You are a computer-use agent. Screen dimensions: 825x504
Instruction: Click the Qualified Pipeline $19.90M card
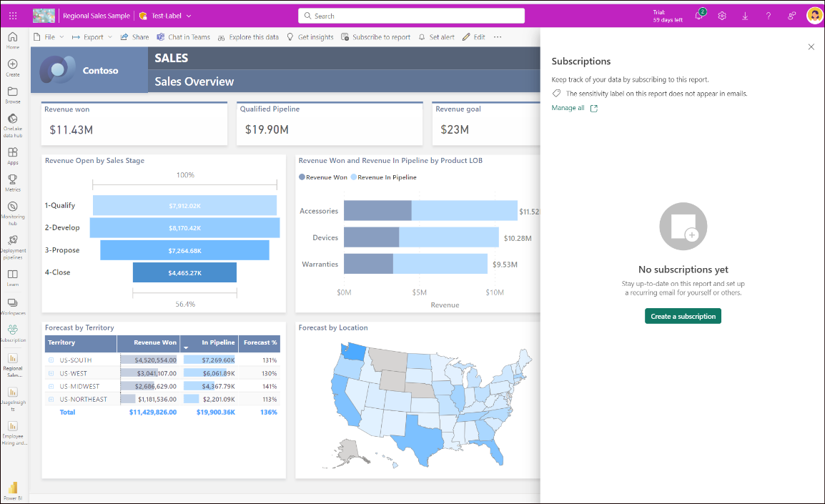330,124
